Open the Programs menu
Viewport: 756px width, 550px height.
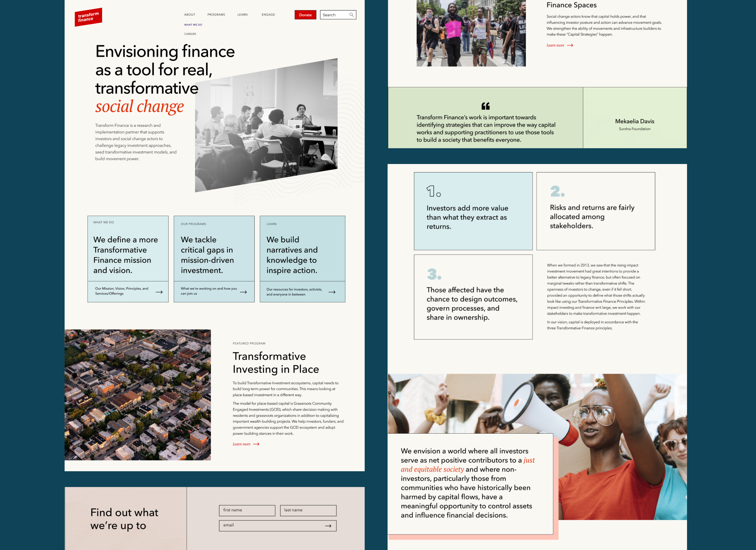pyautogui.click(x=216, y=15)
